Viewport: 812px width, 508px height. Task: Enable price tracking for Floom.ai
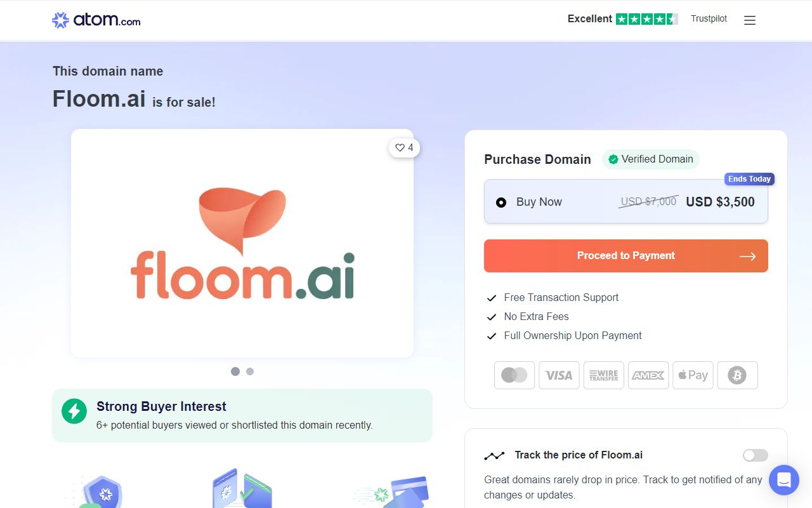click(755, 455)
